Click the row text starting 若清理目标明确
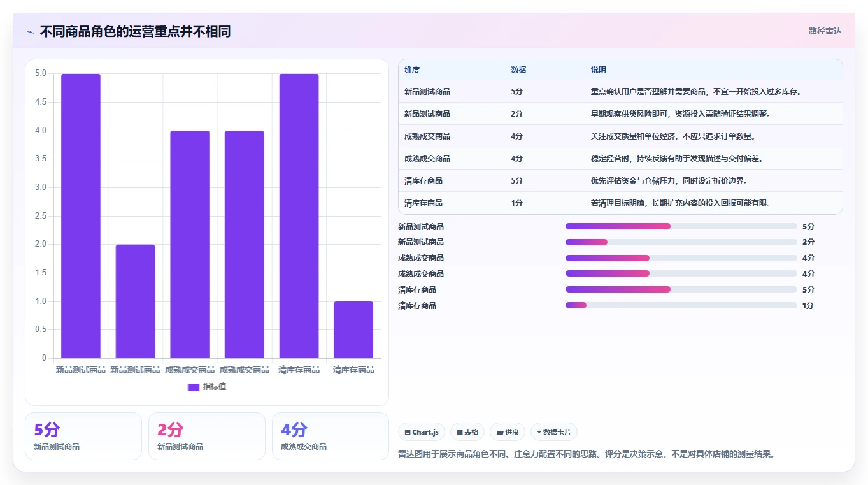868x485 pixels. coord(681,203)
